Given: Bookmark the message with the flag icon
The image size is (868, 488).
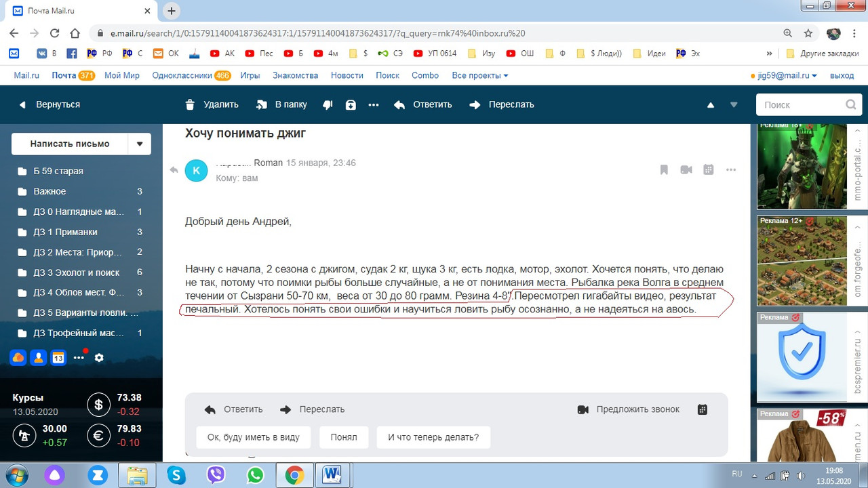Looking at the screenshot, I should point(663,169).
